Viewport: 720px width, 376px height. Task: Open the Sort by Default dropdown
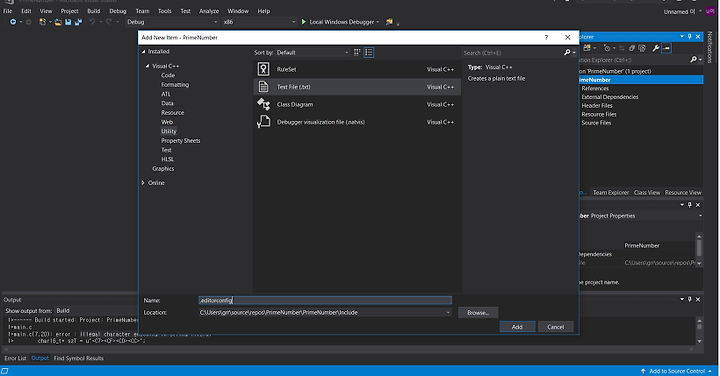312,52
